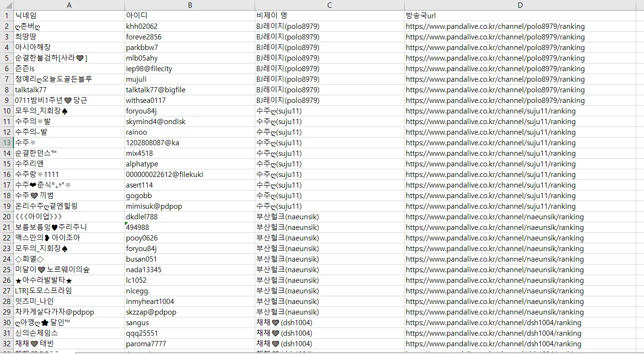This screenshot has width=644, height=354.
Task: Select the row 1 header
Action: [7, 16]
